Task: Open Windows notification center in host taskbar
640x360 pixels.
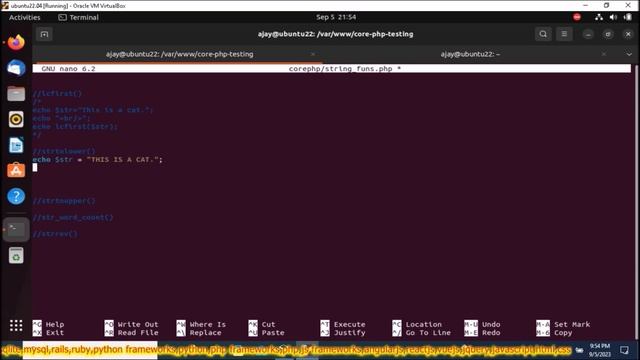Action: click(624, 350)
